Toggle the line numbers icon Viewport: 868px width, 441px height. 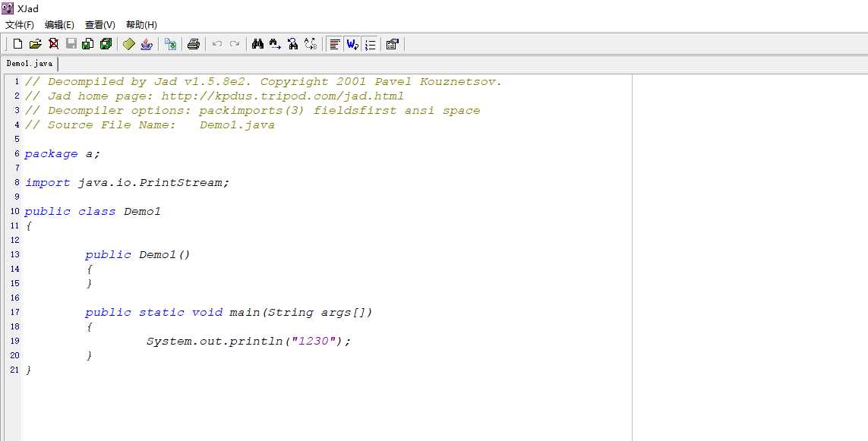[370, 44]
